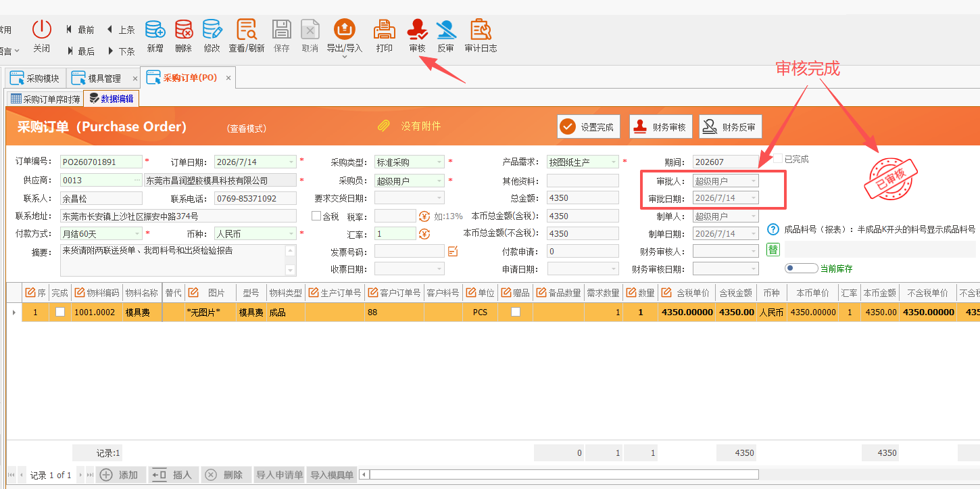Click the 供应商 lookup ellipsis button

pos(138,181)
